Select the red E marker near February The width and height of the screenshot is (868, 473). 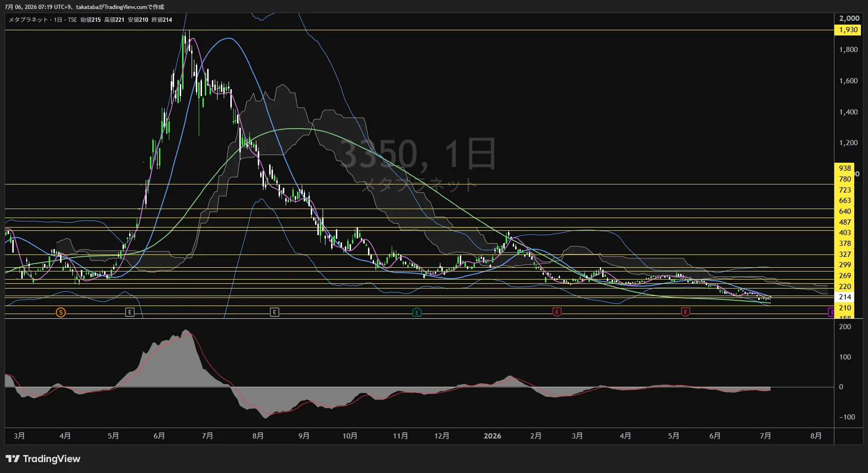pyautogui.click(x=557, y=312)
